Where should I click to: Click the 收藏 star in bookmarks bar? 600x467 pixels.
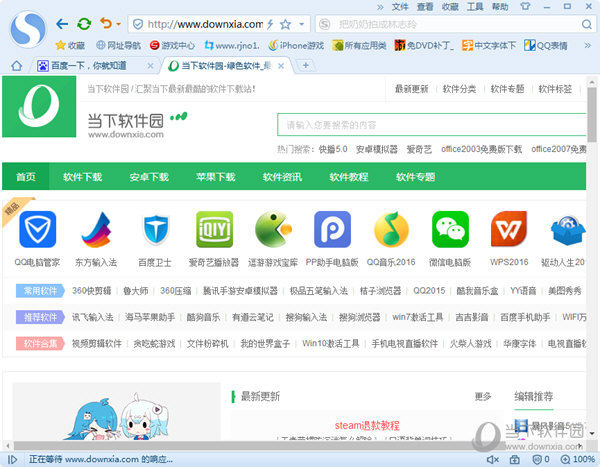(x=70, y=46)
